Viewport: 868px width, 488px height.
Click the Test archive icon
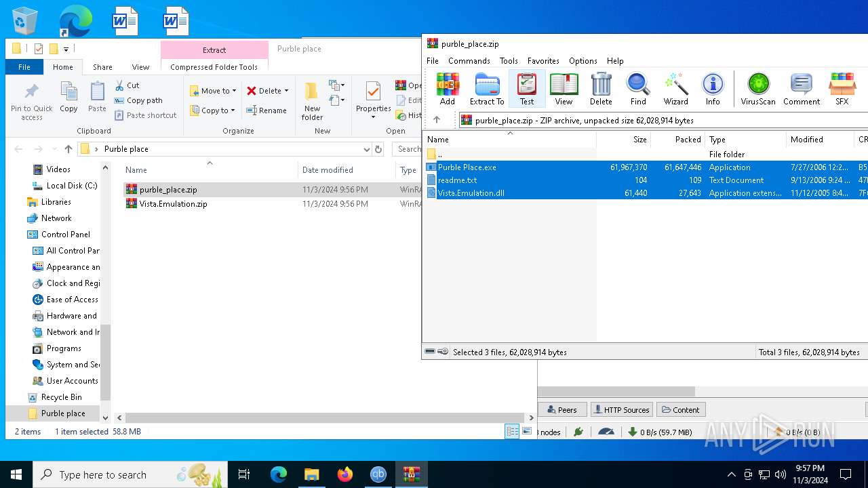click(x=527, y=89)
